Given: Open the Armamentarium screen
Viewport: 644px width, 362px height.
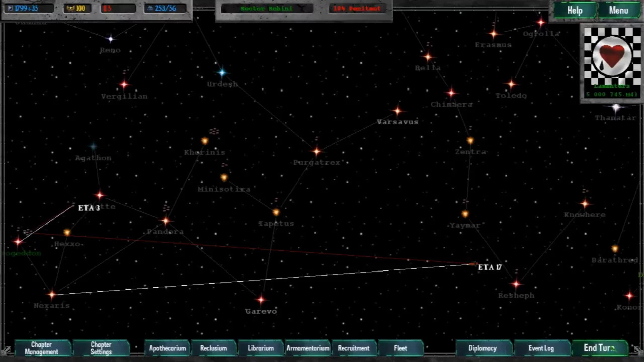Looking at the screenshot, I should click(x=307, y=348).
